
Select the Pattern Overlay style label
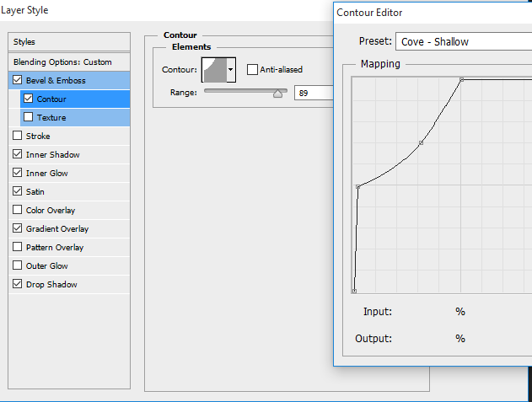55,248
